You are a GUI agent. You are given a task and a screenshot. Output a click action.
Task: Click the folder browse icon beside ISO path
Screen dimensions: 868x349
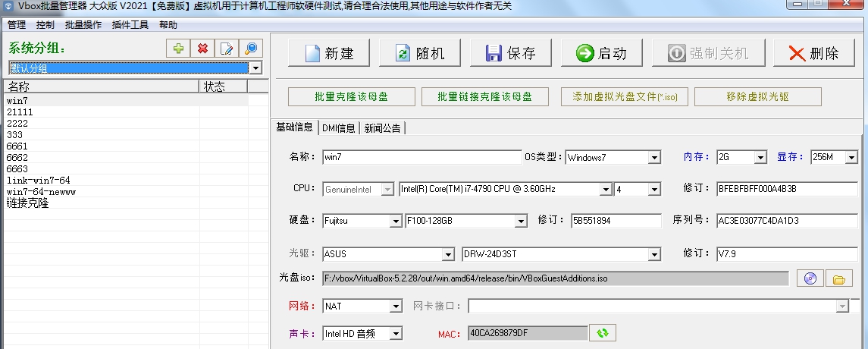(x=839, y=278)
